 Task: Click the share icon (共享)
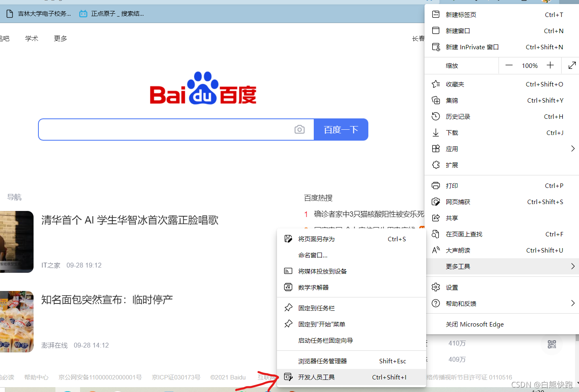click(x=436, y=218)
